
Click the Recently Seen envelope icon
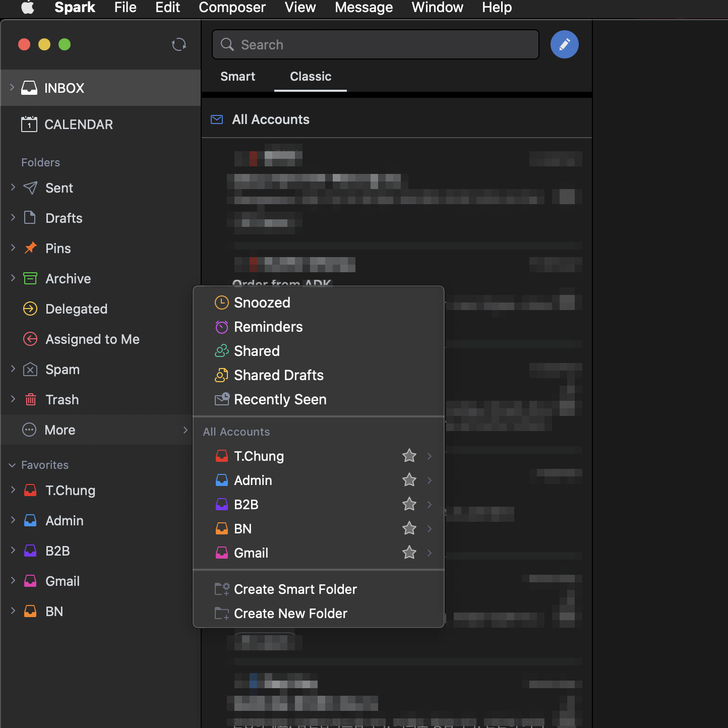point(222,399)
